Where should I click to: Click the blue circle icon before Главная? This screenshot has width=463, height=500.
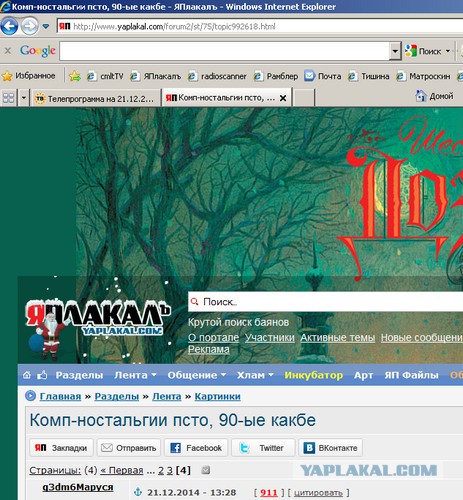pos(30,396)
